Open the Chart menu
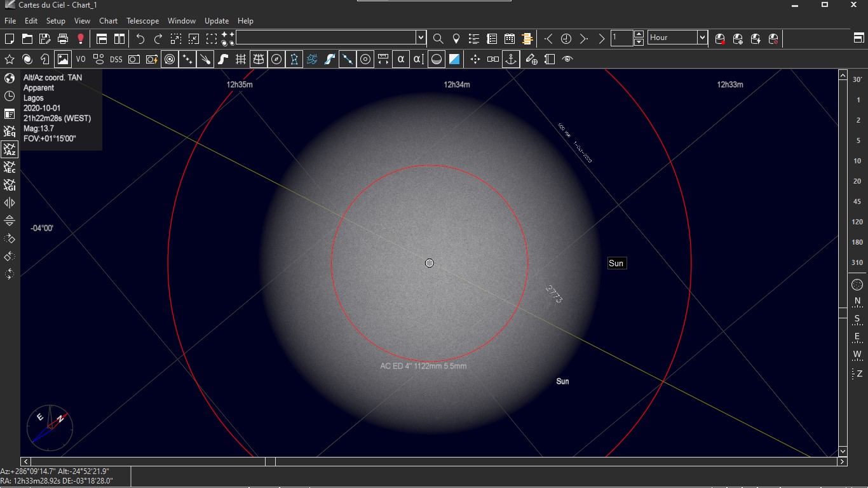The width and height of the screenshot is (868, 488). click(109, 21)
